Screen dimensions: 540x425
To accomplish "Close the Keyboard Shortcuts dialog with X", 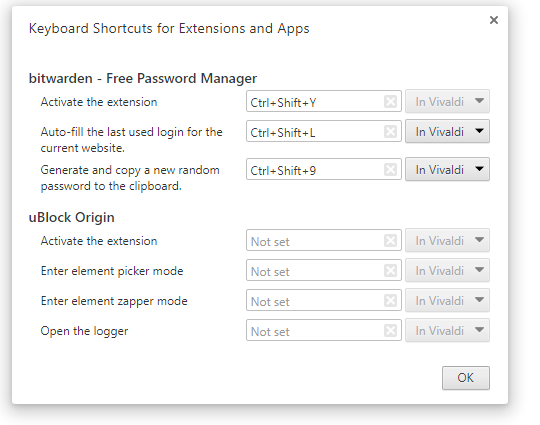I will point(494,20).
